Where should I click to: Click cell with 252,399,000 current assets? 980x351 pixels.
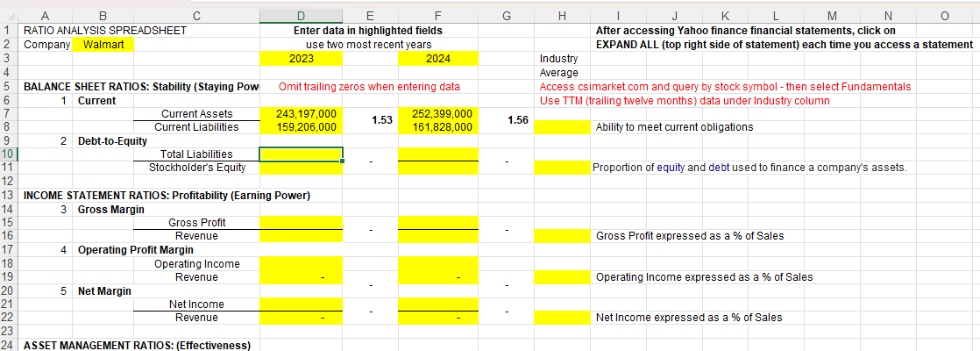tap(438, 113)
